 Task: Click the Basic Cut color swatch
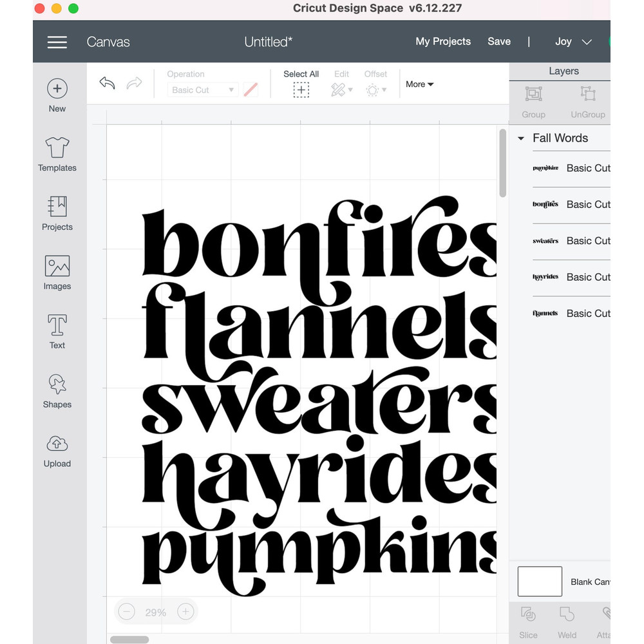pos(251,90)
